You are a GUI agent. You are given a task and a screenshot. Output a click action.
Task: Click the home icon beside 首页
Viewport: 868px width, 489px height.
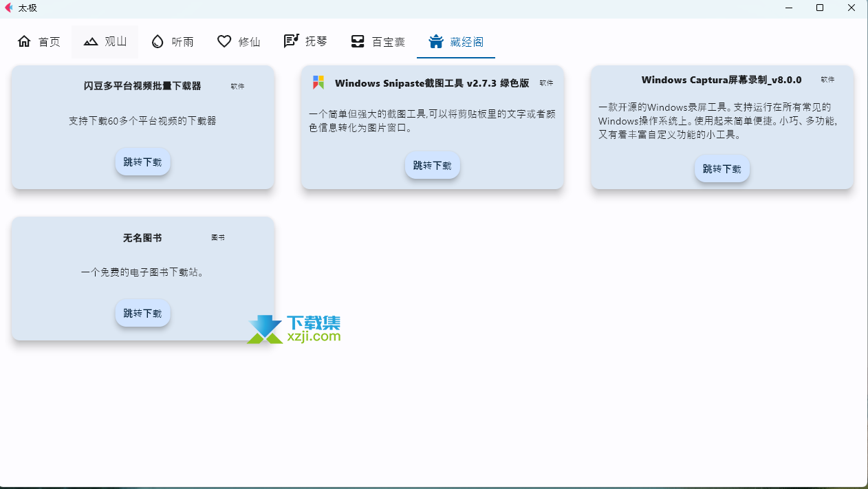(24, 41)
